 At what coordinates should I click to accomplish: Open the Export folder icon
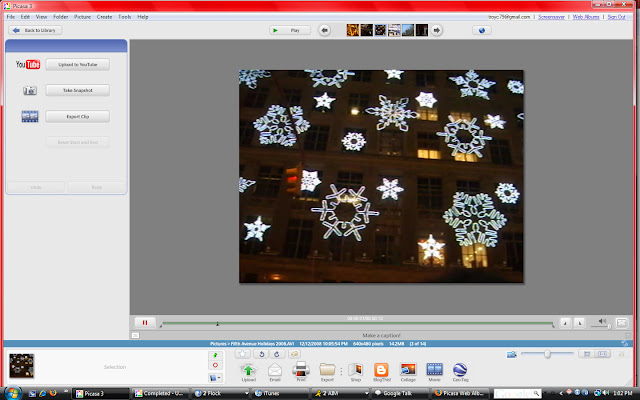point(327,370)
